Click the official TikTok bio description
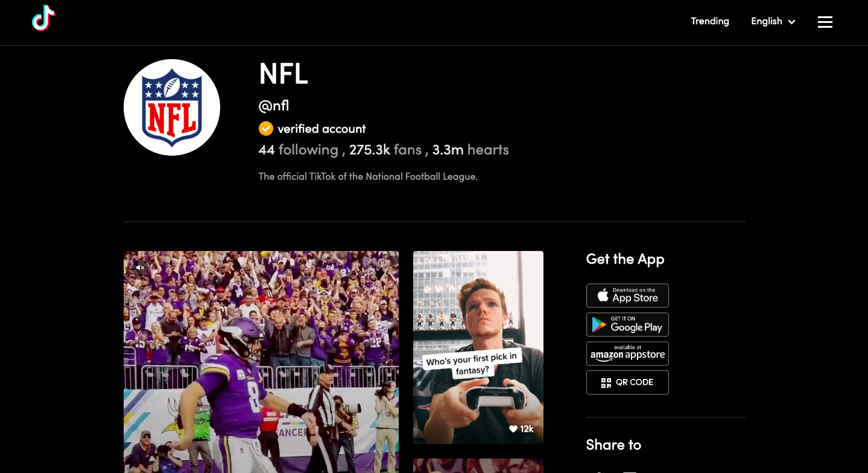Screen dimensions: 868x473 tap(368, 177)
